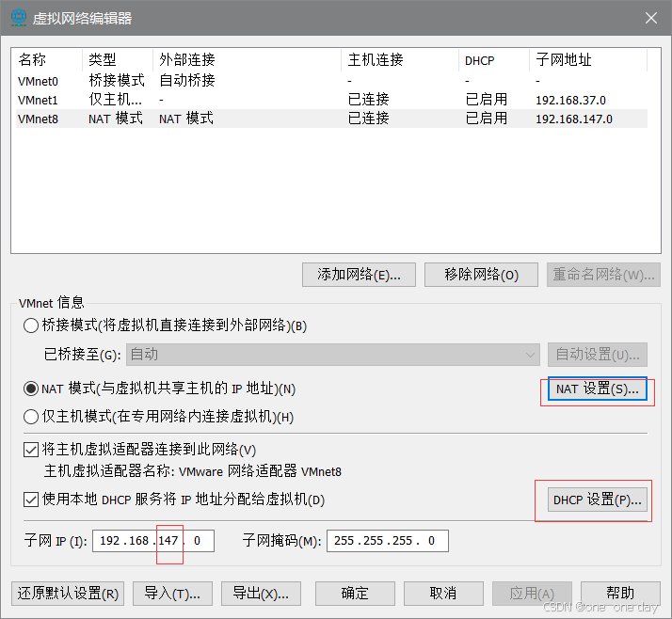Select the NAT 模式 radio button
Image resolution: width=672 pixels, height=619 pixels.
click(31, 389)
